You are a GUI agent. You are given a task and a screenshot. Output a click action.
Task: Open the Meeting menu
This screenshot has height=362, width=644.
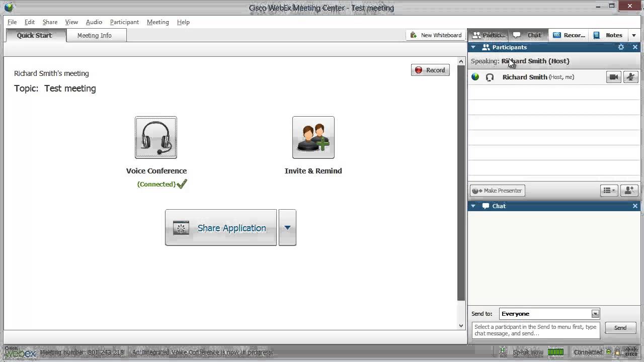(x=158, y=22)
